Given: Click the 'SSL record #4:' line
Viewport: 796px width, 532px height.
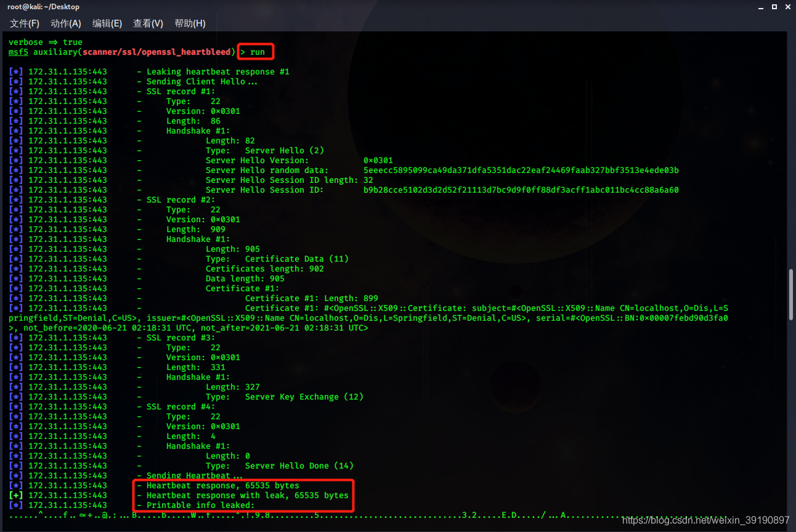Looking at the screenshot, I should [x=181, y=407].
